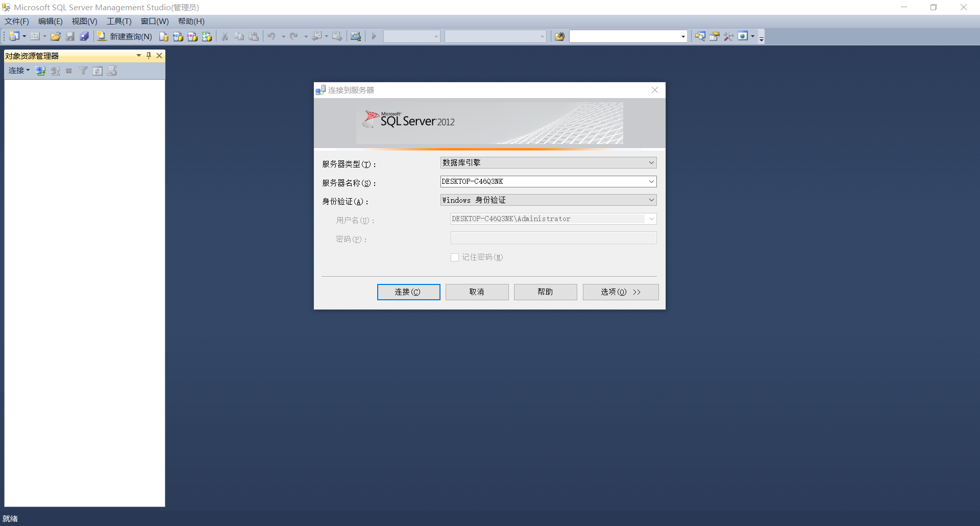Expand the Redo history dropdown arrow
This screenshot has height=526, width=980.
coord(306,36)
